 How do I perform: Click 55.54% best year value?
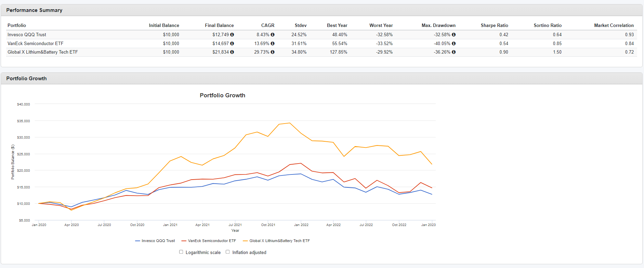340,44
